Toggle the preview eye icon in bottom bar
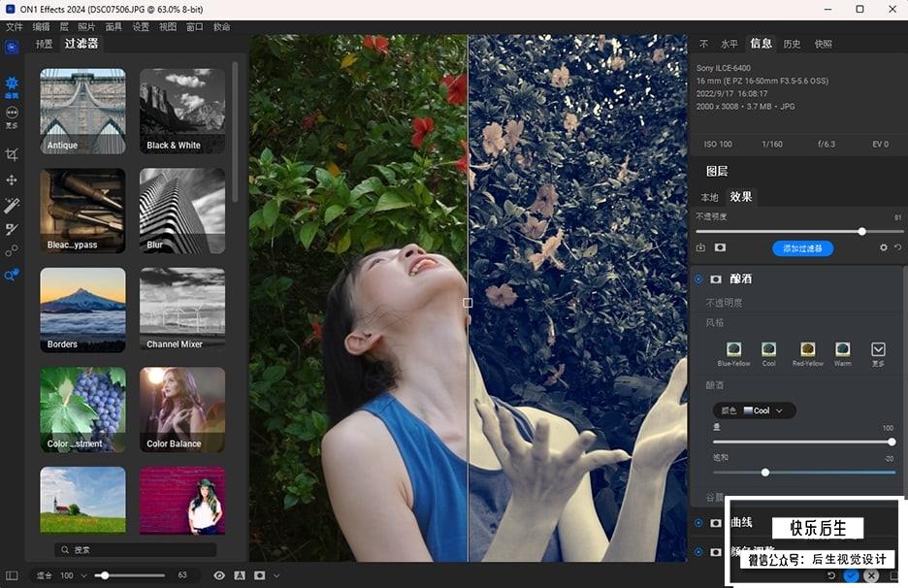The width and height of the screenshot is (908, 588). [219, 575]
